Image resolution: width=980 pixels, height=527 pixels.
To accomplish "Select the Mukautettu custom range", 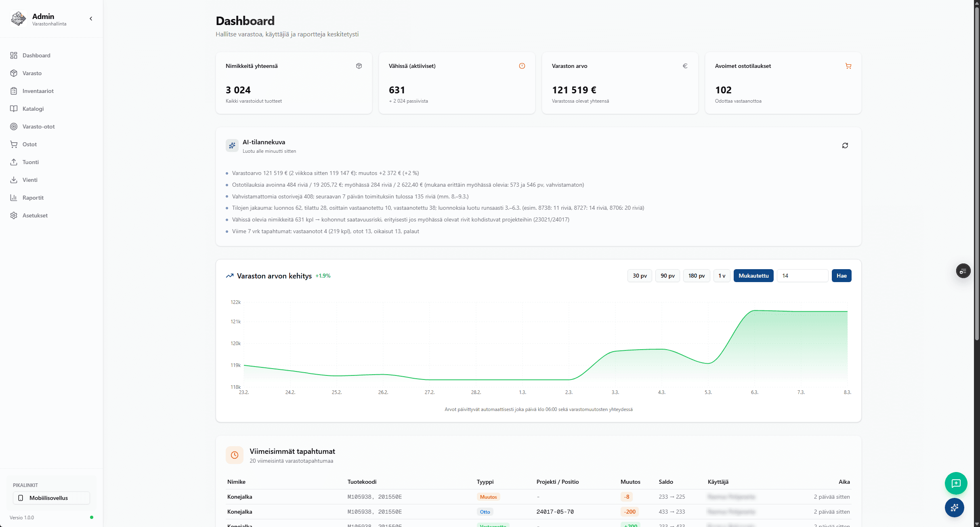I will 753,276.
